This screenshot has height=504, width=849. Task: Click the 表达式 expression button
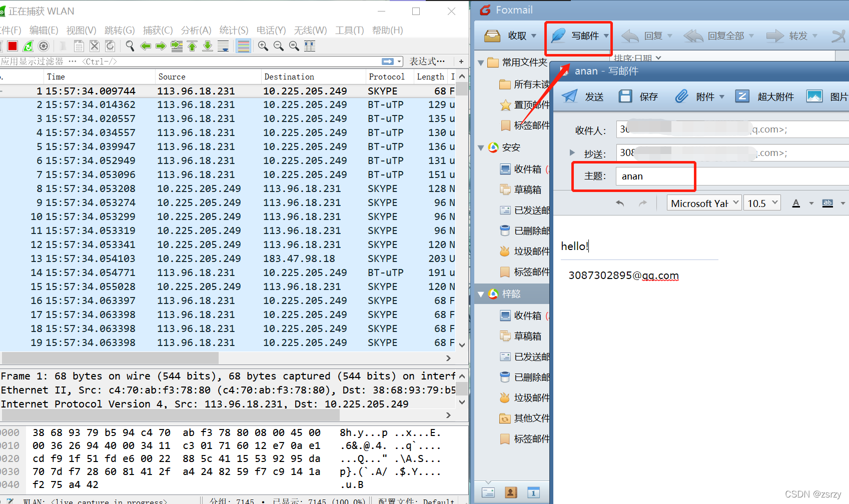pyautogui.click(x=427, y=61)
